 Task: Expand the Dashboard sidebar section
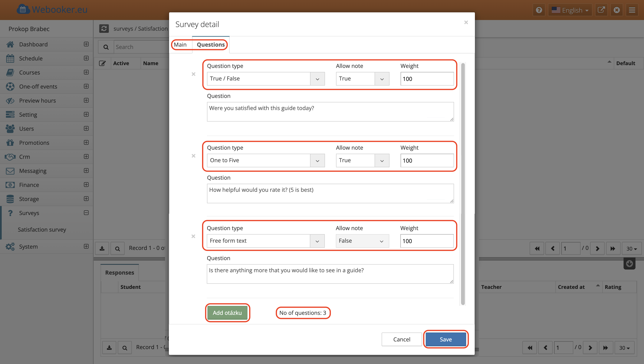[x=86, y=44]
